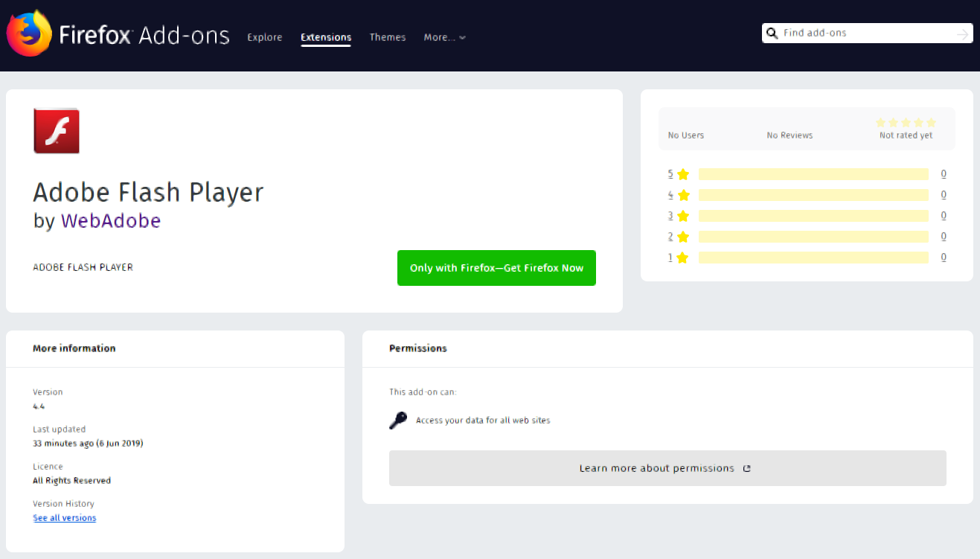980x559 pixels.
Task: Click the This add-on can: text
Action: 423,392
